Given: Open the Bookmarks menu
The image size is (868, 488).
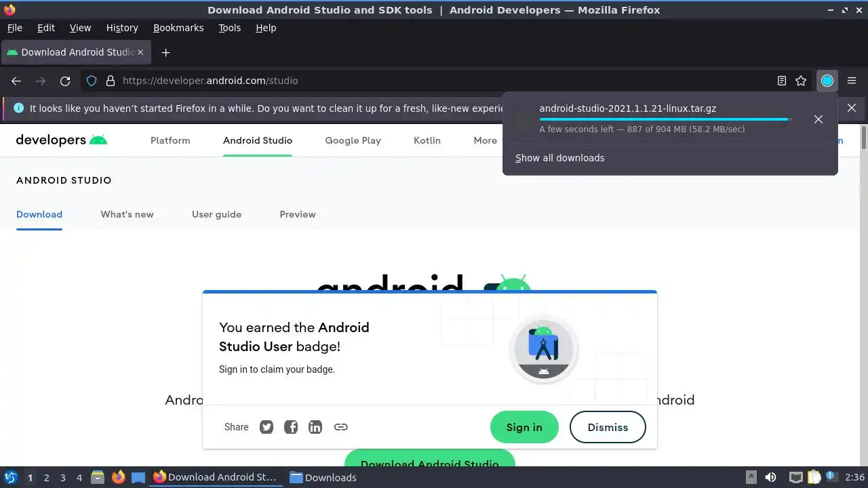Looking at the screenshot, I should 178,28.
